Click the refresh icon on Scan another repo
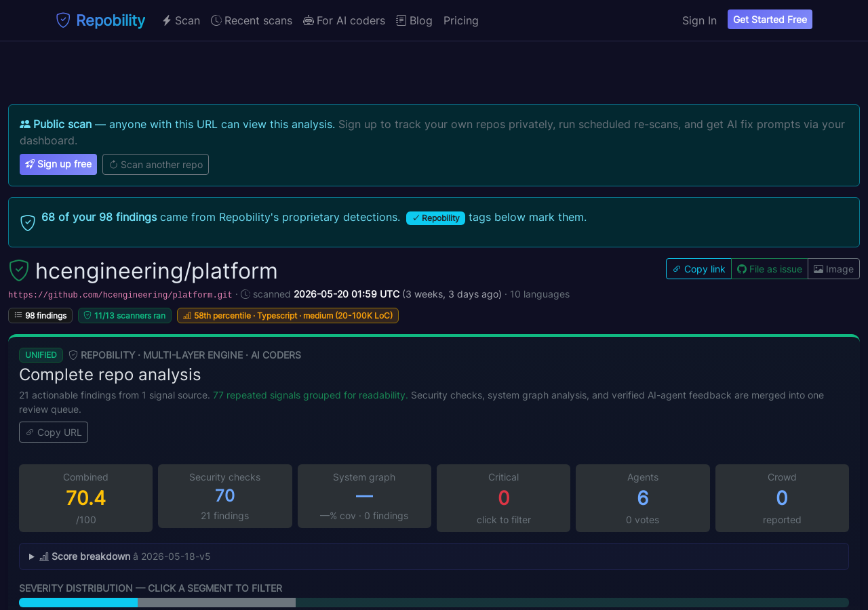Screen dimensions: 868x610 coord(113,165)
